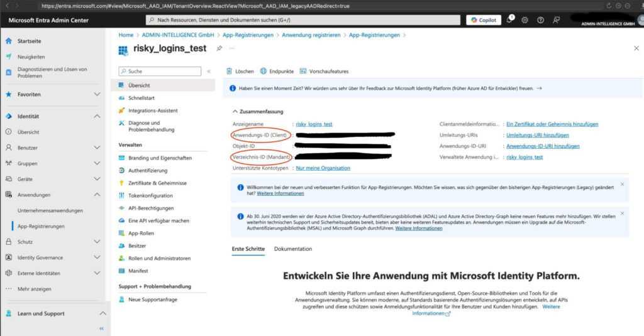644x336 pixels.
Task: Select Übersicht in resource menu
Action: click(x=163, y=85)
